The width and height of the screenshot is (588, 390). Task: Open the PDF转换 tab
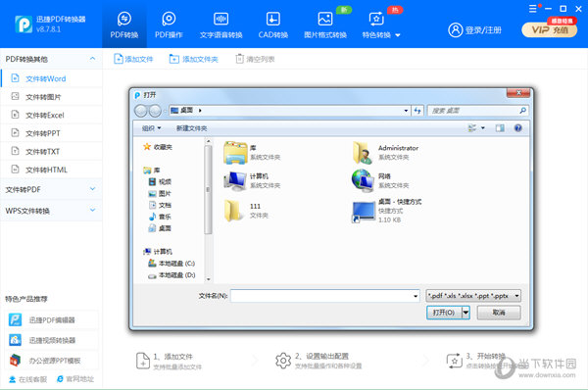point(124,24)
